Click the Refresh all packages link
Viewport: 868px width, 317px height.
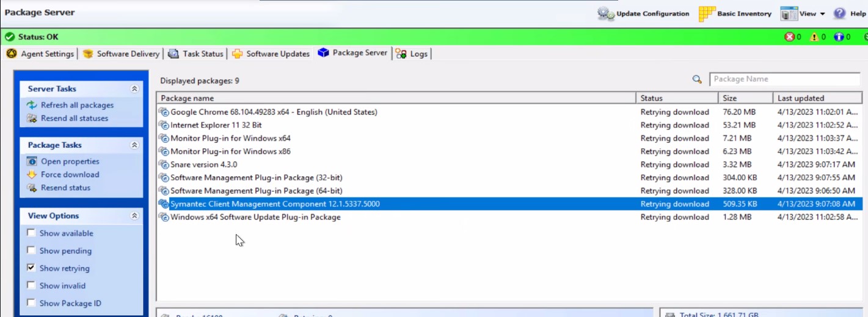click(77, 105)
